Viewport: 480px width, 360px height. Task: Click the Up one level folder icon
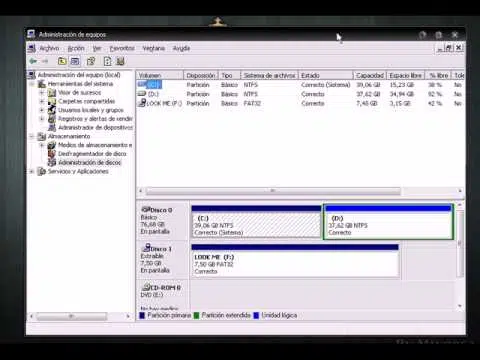point(62,61)
